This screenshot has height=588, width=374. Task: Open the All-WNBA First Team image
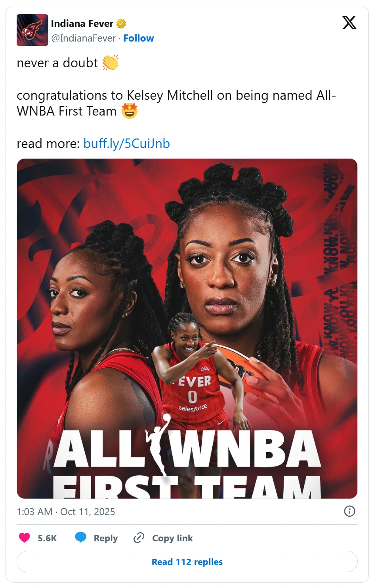coord(187,328)
